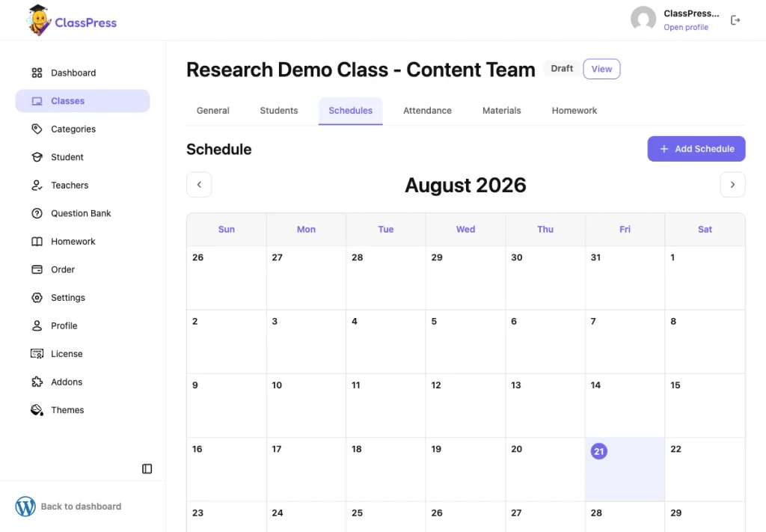Click the License certificate icon

pyautogui.click(x=37, y=354)
